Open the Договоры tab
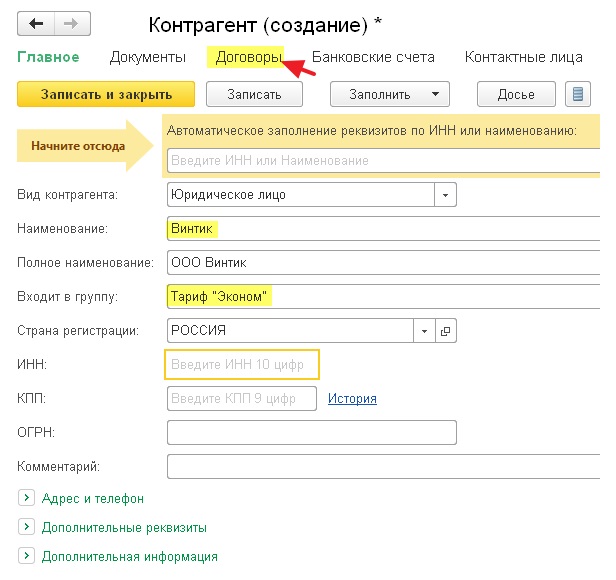This screenshot has height=580, width=616. pyautogui.click(x=249, y=57)
